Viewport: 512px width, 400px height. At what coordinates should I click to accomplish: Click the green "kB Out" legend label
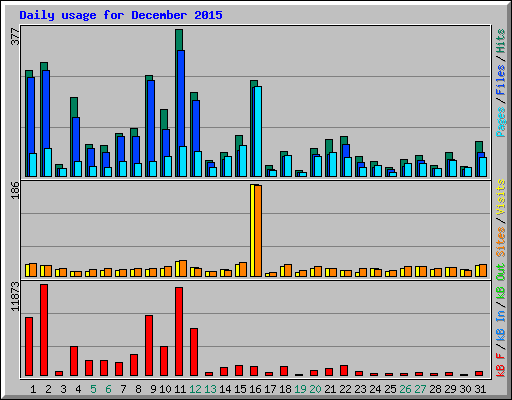pyautogui.click(x=501, y=282)
